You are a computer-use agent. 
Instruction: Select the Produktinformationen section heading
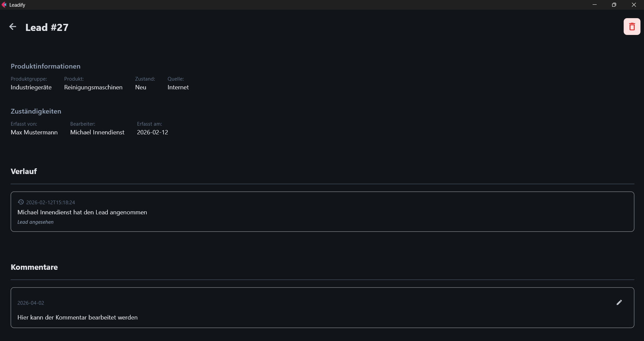[46, 66]
